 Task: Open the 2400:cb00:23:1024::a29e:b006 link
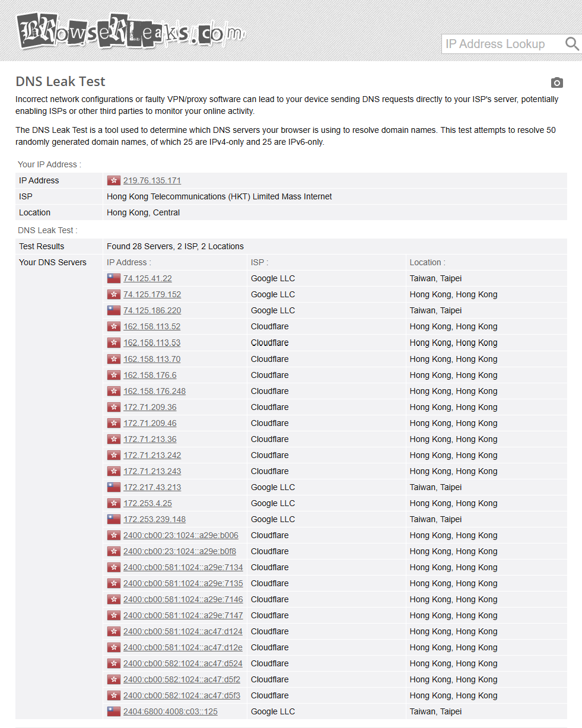181,535
